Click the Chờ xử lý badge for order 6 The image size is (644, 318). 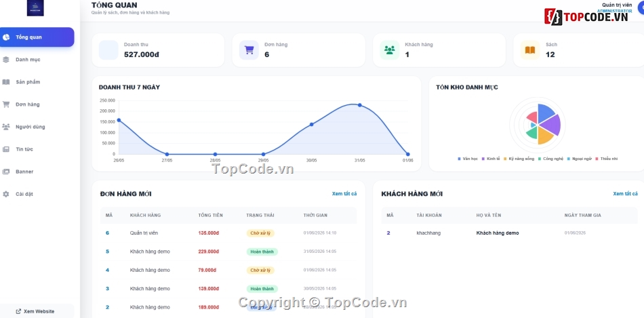coord(260,233)
